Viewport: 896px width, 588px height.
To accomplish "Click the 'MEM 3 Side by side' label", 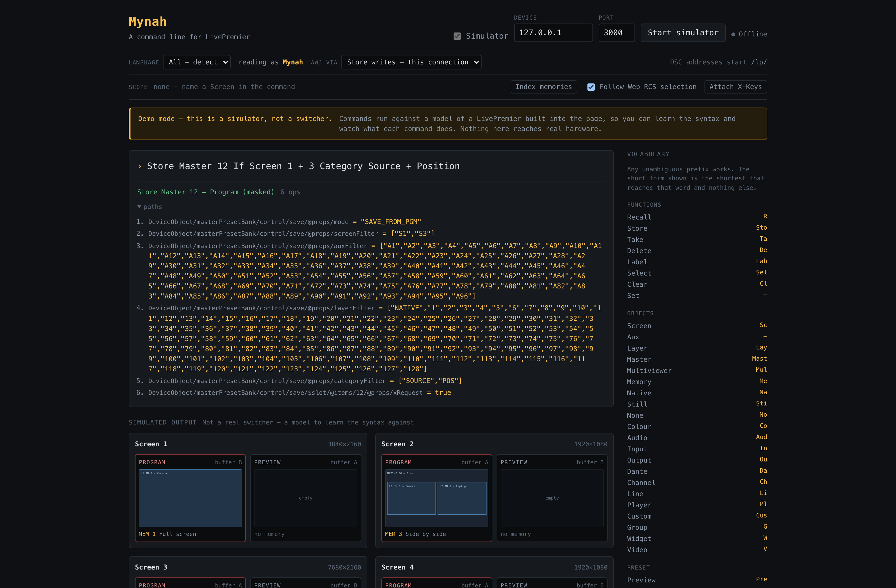I will pos(415,534).
